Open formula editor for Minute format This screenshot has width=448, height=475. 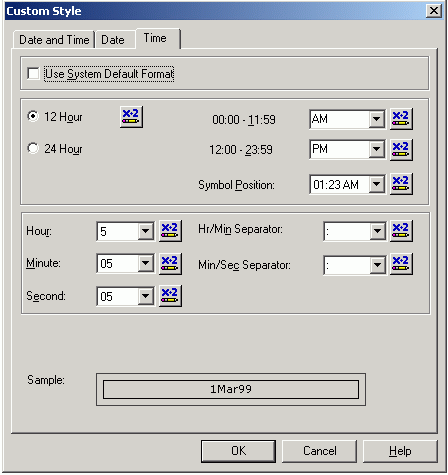coord(170,264)
